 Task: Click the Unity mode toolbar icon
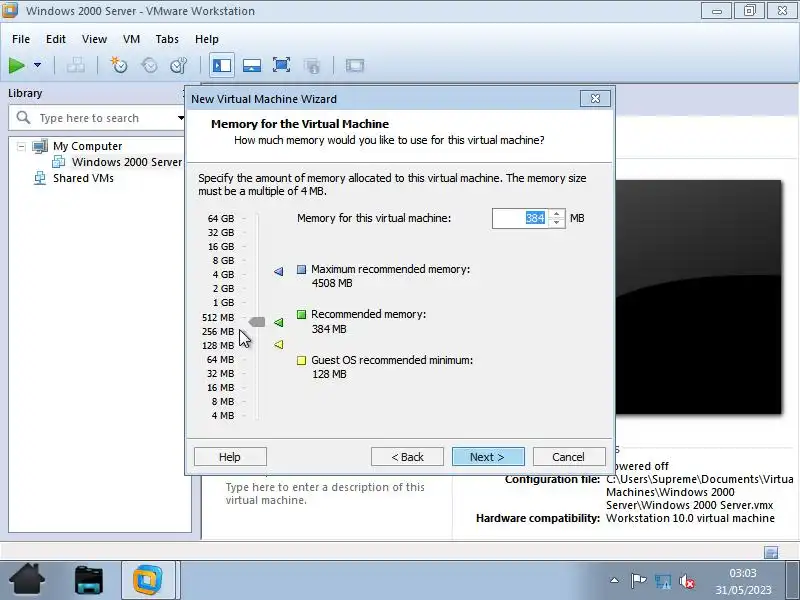click(312, 65)
